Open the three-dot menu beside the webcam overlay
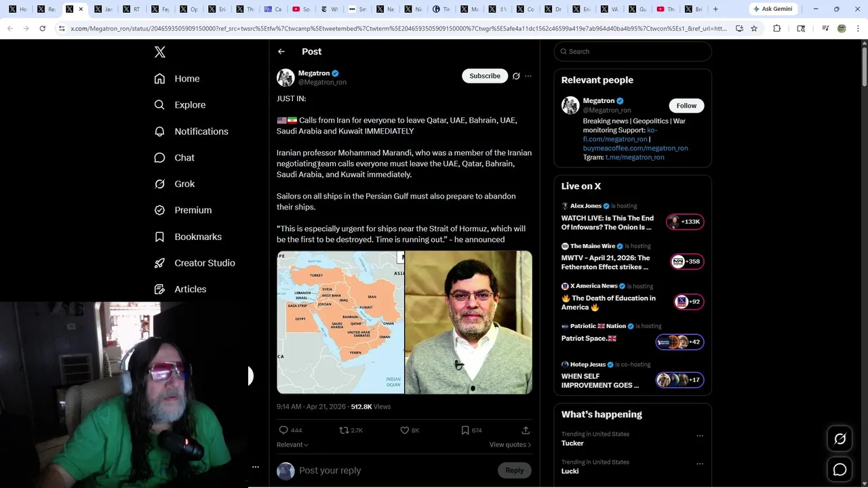The image size is (868, 488). (256, 467)
